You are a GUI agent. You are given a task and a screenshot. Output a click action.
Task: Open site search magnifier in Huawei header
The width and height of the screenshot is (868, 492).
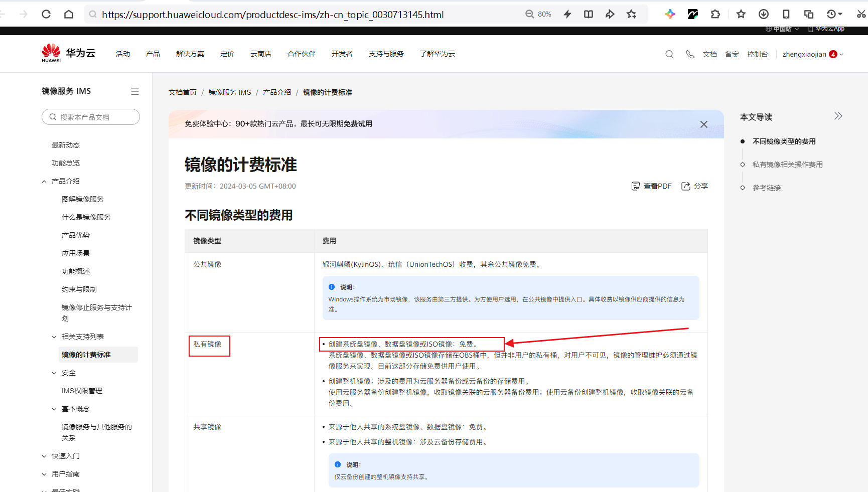(669, 54)
